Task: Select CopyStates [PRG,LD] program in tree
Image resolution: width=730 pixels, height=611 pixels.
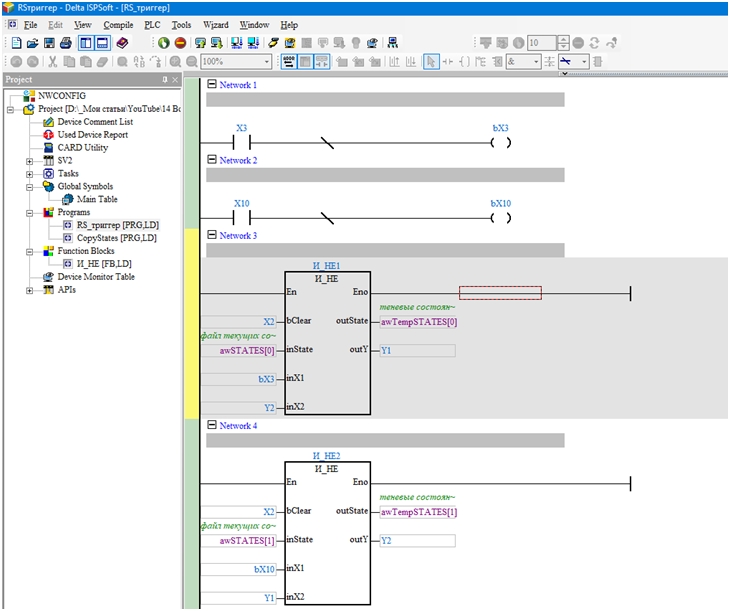Action: pyautogui.click(x=116, y=238)
